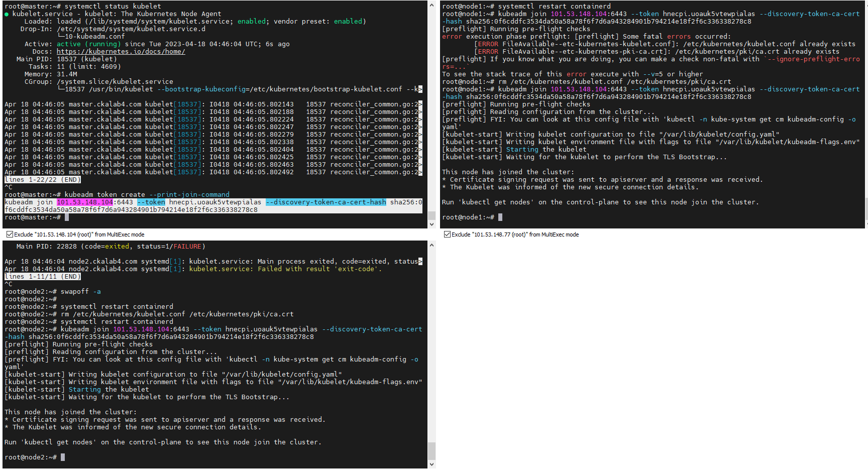The height and width of the screenshot is (471, 868).
Task: Click the scrollbar down arrow on node1 pane
Action: tap(865, 224)
